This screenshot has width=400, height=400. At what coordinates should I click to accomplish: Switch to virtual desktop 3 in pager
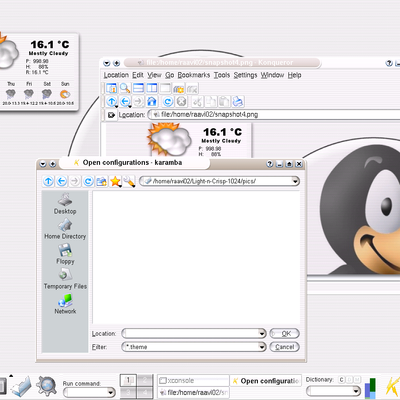point(128,392)
